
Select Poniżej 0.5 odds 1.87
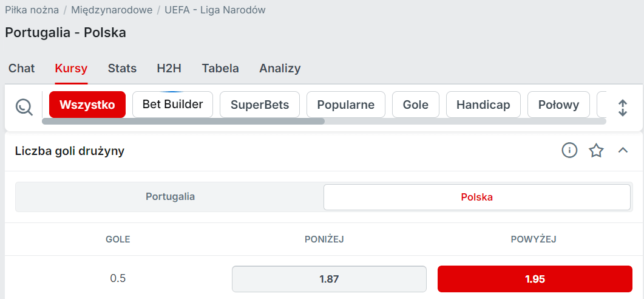329,279
